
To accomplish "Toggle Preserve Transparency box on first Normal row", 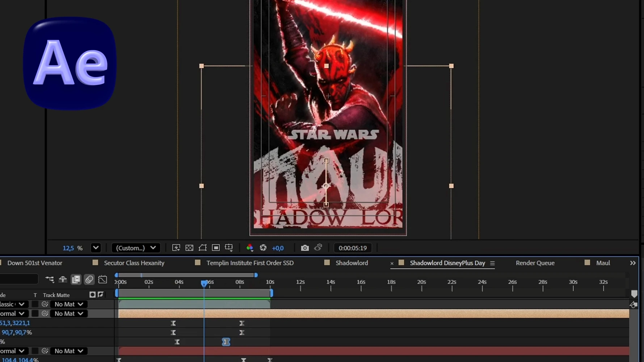I will (x=35, y=313).
